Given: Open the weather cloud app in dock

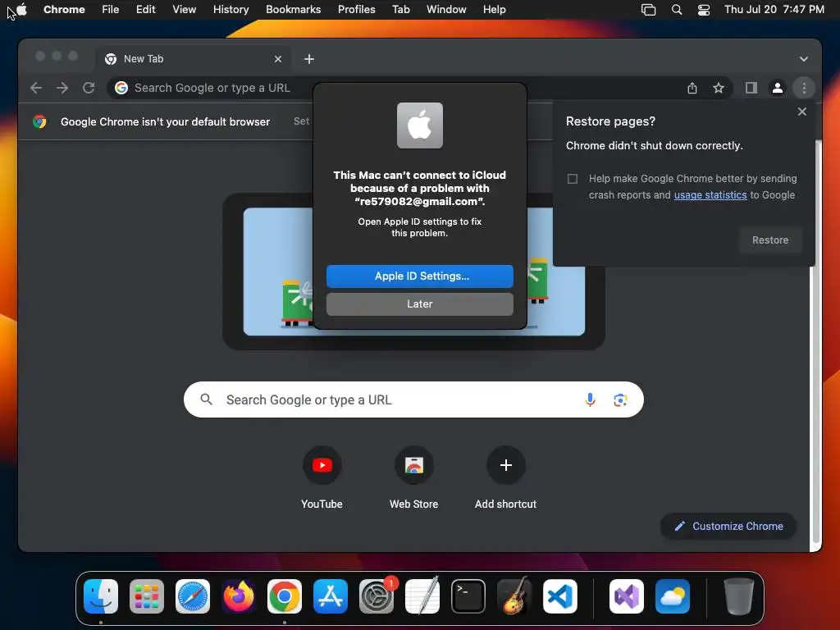Looking at the screenshot, I should 673,596.
